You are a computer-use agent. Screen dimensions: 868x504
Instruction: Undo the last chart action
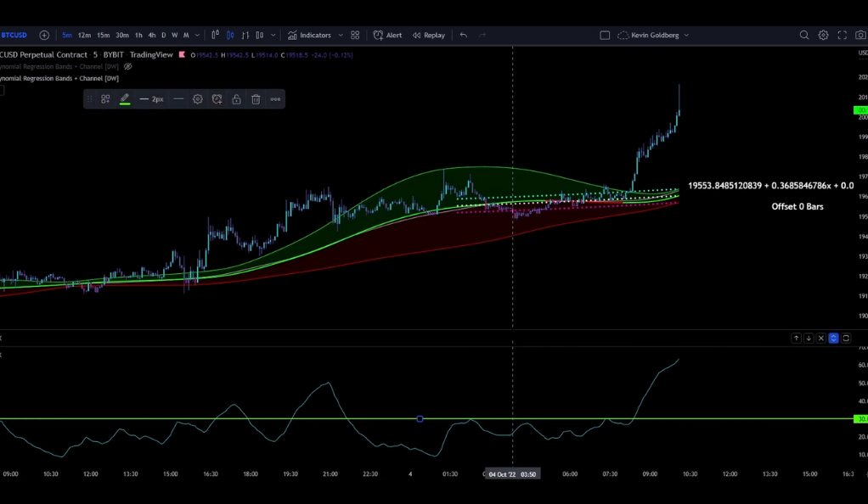coord(464,35)
